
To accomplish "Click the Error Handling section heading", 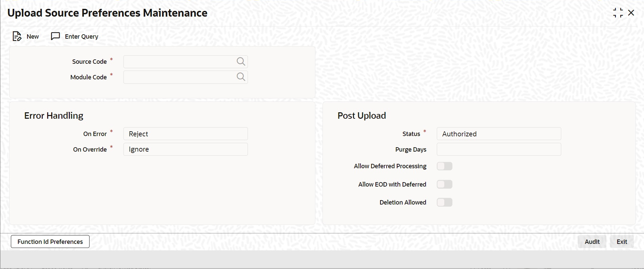I will (x=54, y=116).
